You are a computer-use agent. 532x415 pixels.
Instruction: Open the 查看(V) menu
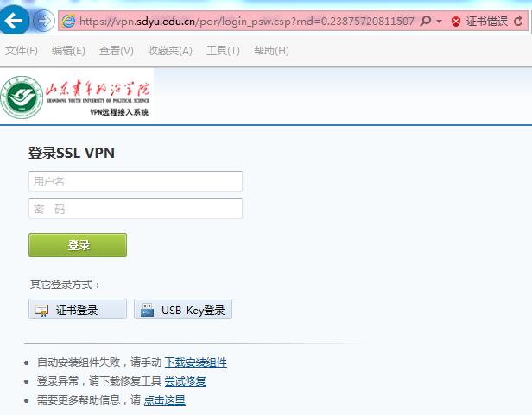click(x=116, y=51)
